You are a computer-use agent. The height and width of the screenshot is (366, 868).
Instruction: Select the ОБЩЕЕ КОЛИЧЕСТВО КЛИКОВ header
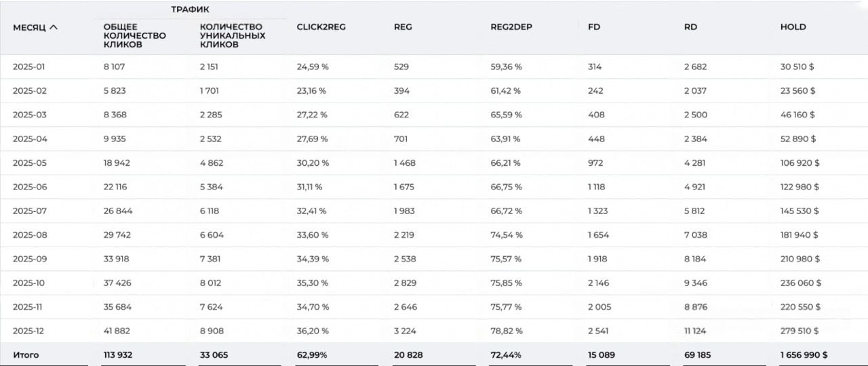134,36
